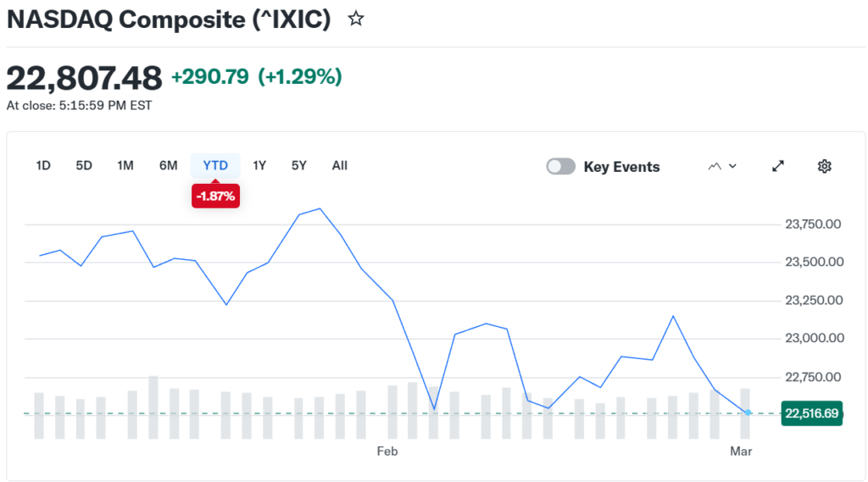Toggle the Key Events switch

click(x=561, y=166)
